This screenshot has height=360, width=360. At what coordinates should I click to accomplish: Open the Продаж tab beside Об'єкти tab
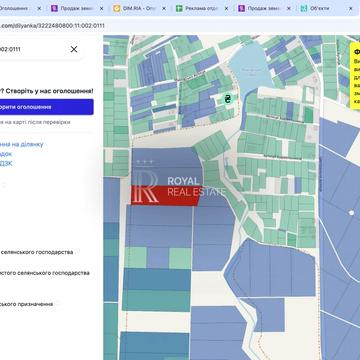(264, 9)
